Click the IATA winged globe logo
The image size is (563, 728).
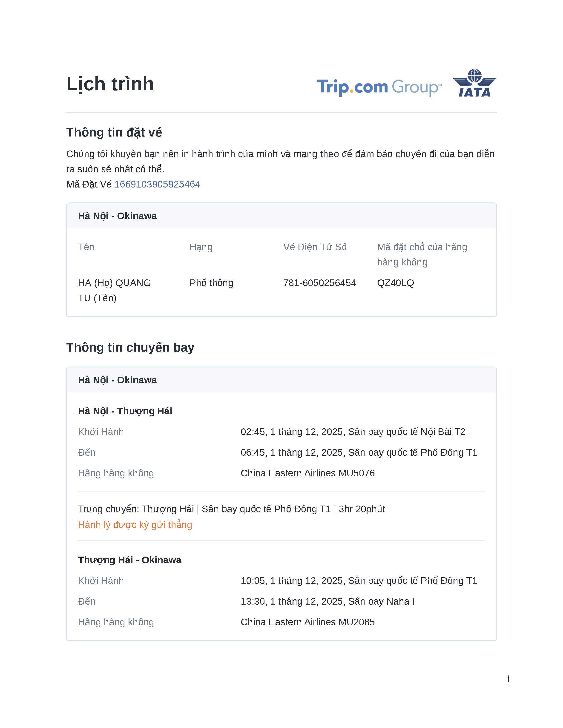point(474,83)
